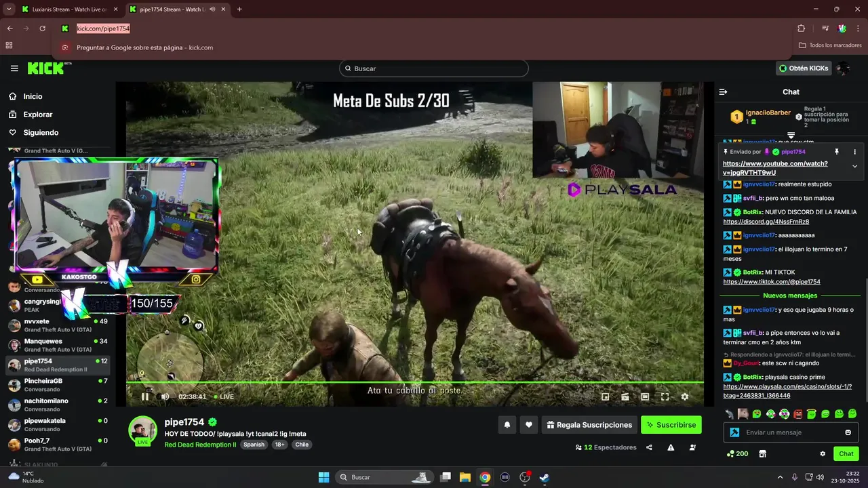
Task: Open the discord.gg invite link
Action: pos(766,222)
